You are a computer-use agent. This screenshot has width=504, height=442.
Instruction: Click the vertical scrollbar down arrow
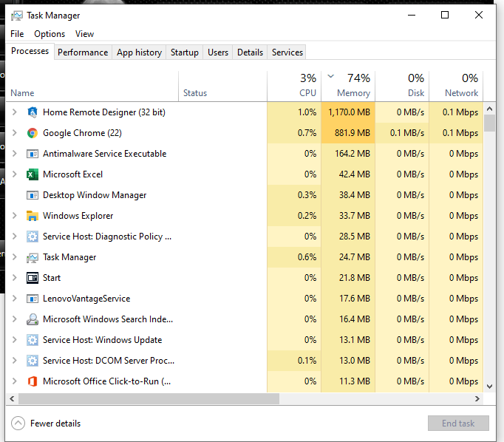click(x=489, y=387)
